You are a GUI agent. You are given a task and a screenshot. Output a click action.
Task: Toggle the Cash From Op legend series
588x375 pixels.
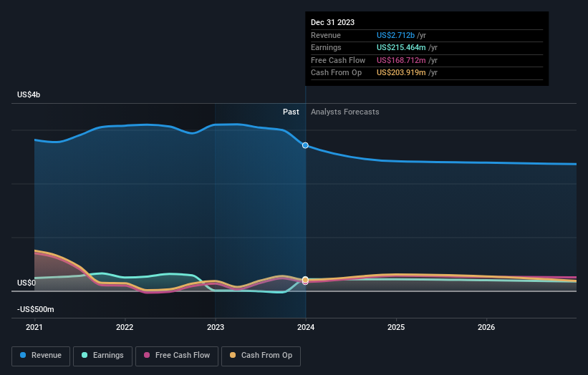(x=261, y=356)
